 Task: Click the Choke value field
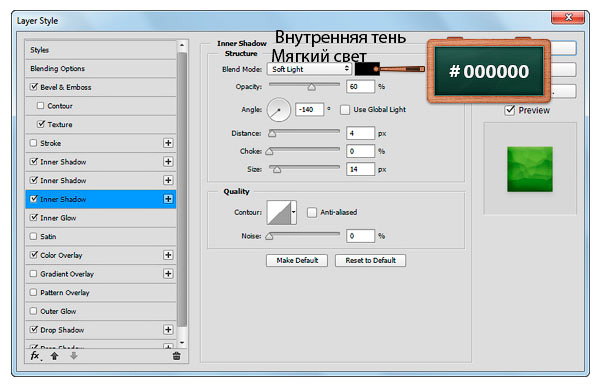click(x=360, y=151)
